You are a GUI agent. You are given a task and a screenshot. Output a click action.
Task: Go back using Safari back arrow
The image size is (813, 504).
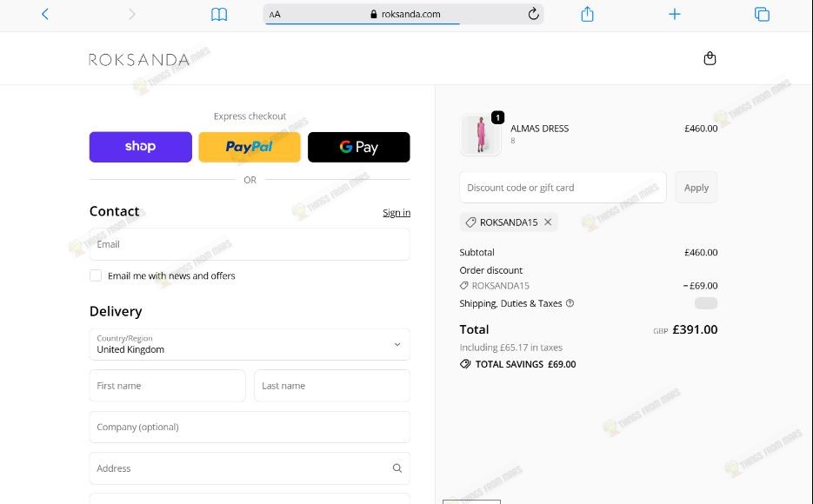(45, 14)
